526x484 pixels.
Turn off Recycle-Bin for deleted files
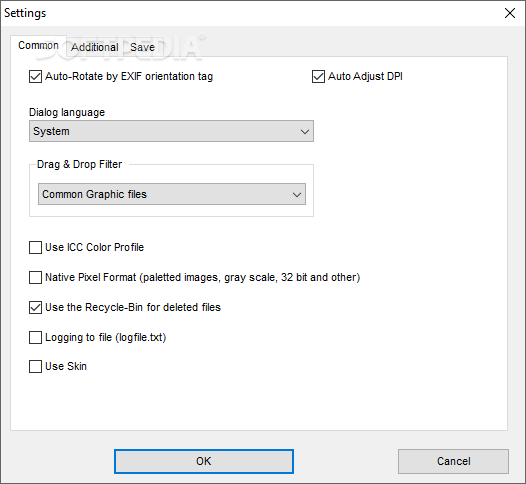pos(35,307)
